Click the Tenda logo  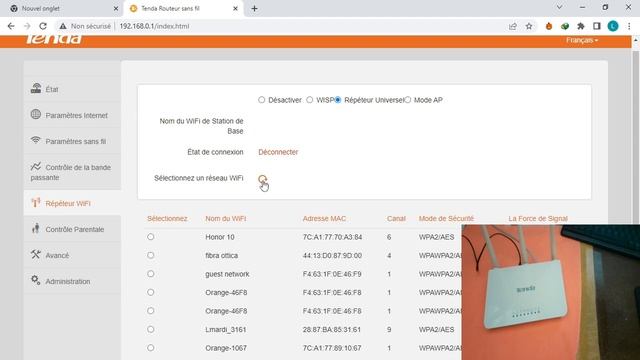pos(53,39)
